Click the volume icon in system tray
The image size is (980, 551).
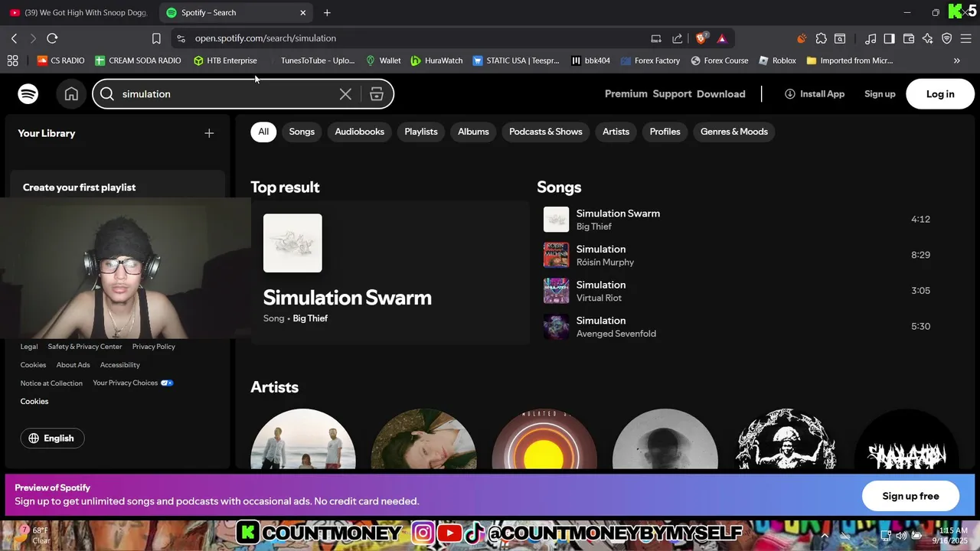click(901, 536)
